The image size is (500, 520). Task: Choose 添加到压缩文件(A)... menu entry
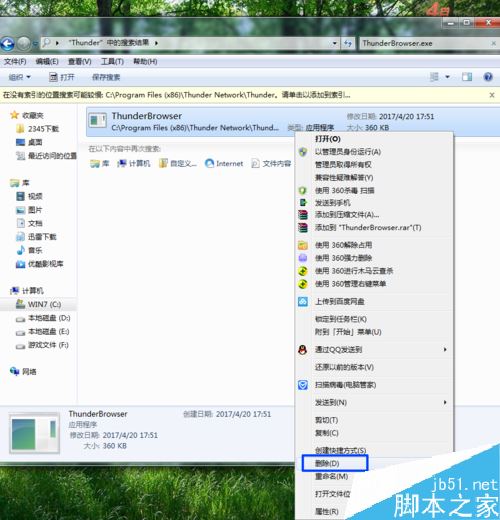pos(374,215)
